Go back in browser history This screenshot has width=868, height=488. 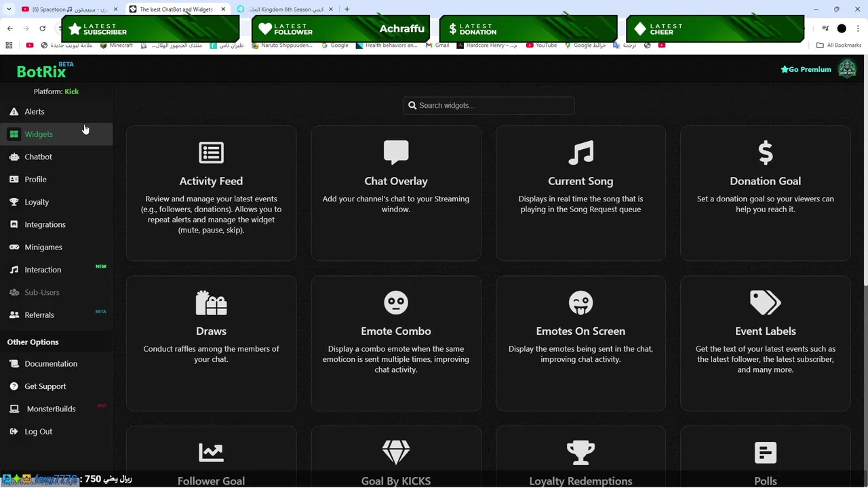[9, 28]
